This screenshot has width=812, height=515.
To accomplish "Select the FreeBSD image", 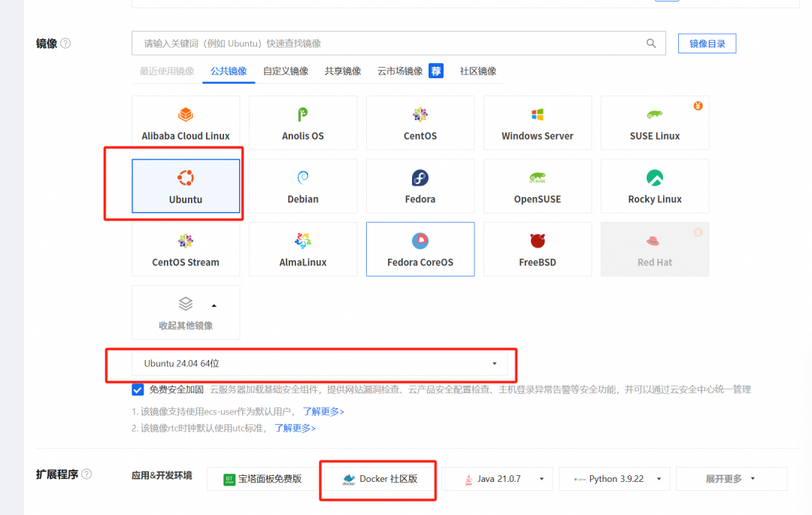I will (538, 250).
